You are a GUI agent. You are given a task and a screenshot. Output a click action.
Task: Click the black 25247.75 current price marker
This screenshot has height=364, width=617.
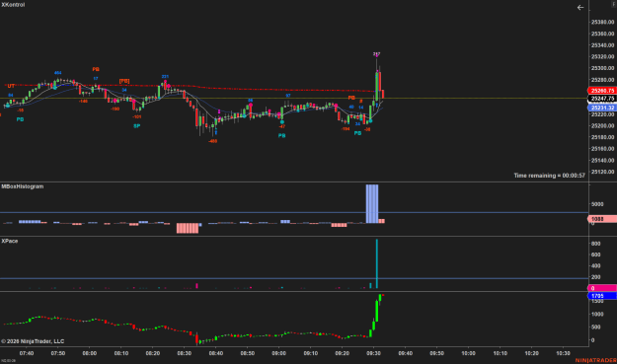601,99
